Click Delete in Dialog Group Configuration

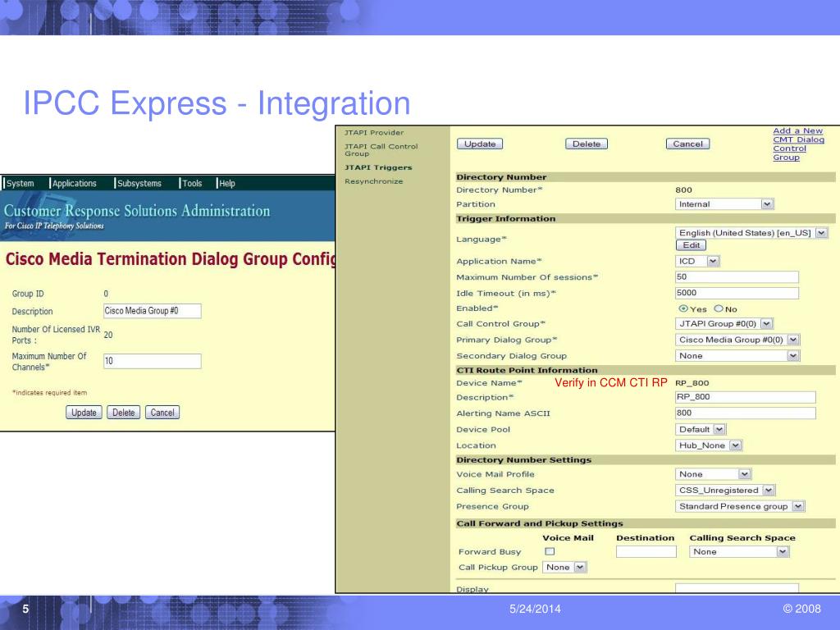[123, 413]
